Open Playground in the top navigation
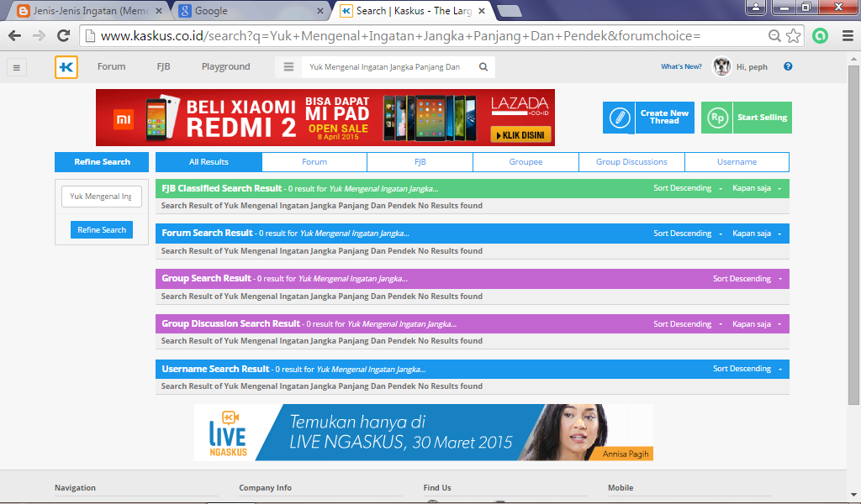Screen dimensions: 861x504 tap(225, 67)
